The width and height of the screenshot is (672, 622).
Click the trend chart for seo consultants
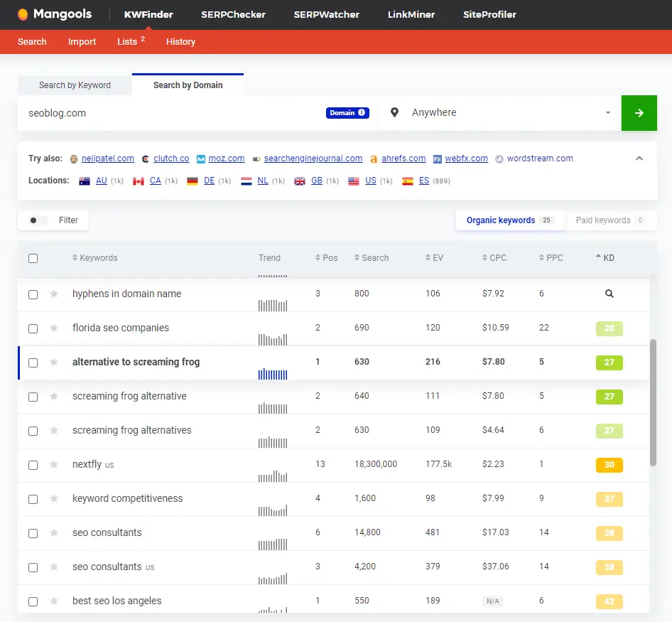(x=273, y=544)
